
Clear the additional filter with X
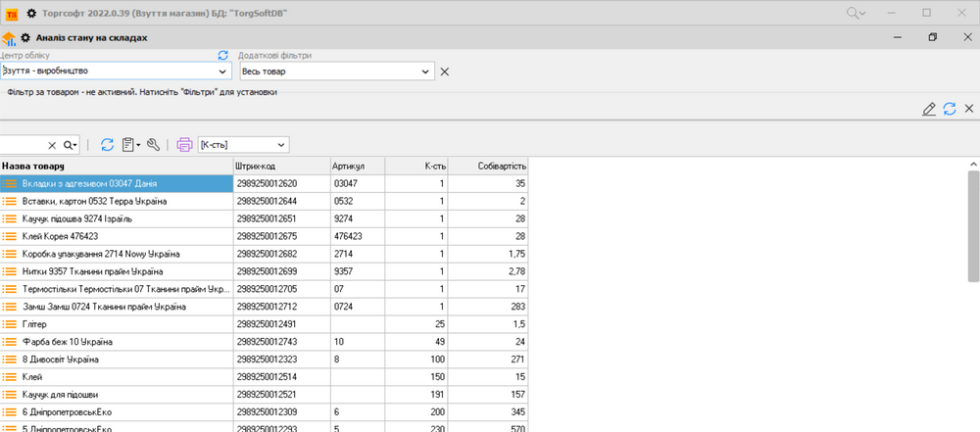click(x=444, y=72)
